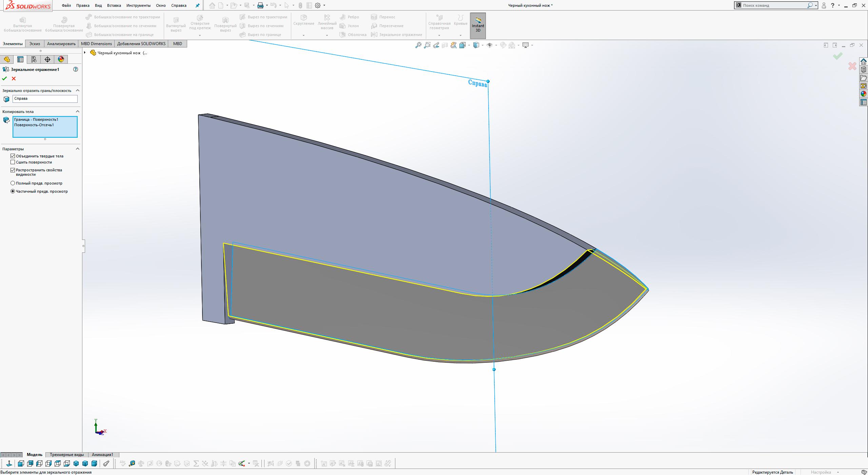Open the Hide/Show Items eye icon
Screen dimensions: 868x475
tap(489, 45)
